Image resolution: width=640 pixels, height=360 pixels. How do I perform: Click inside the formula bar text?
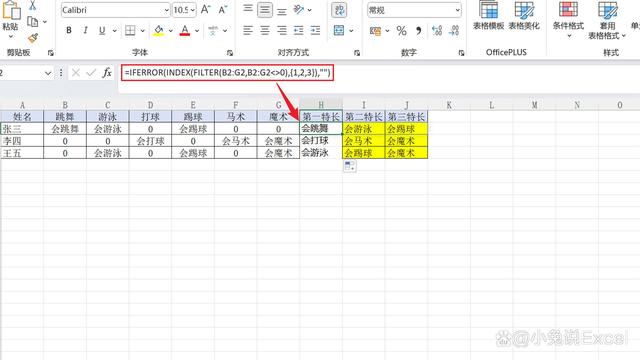(x=227, y=73)
